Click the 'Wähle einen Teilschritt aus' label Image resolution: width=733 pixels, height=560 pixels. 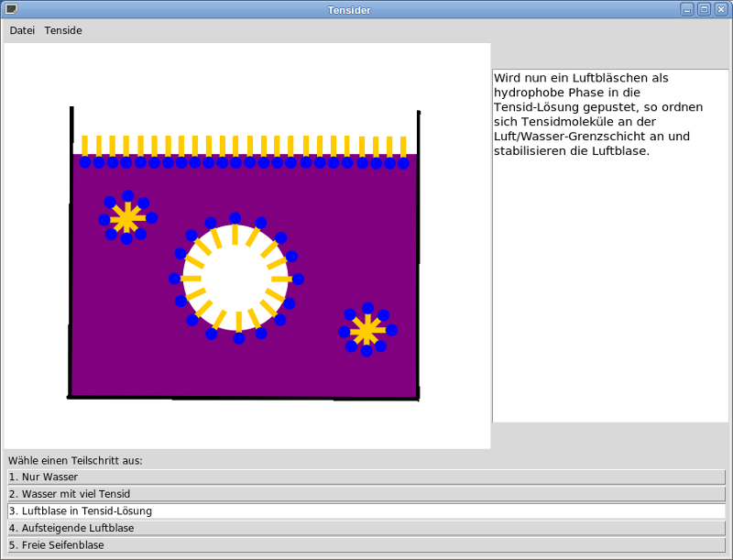[75, 460]
